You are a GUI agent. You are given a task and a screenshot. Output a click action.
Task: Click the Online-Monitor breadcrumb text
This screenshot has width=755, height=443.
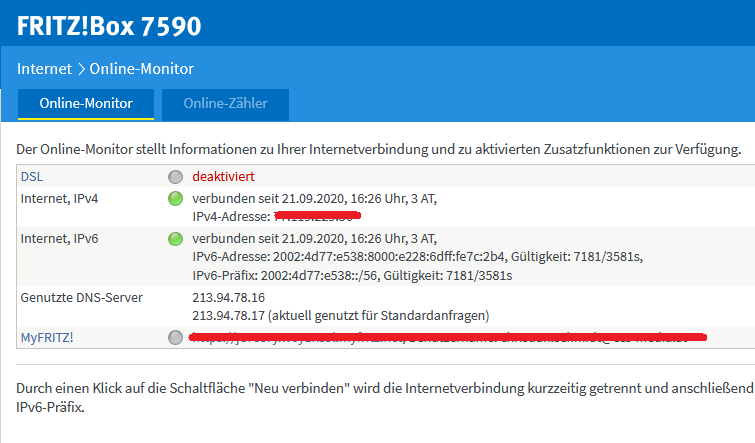pyautogui.click(x=142, y=69)
